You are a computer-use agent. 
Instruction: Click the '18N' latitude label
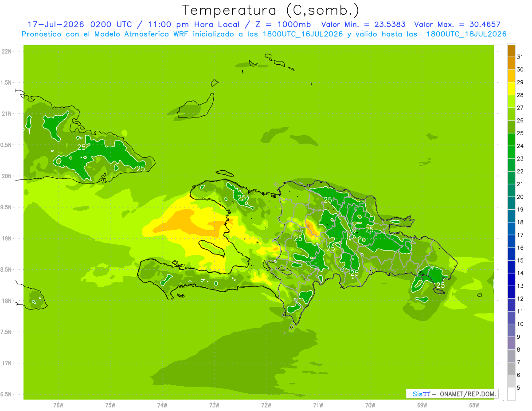(x=7, y=301)
